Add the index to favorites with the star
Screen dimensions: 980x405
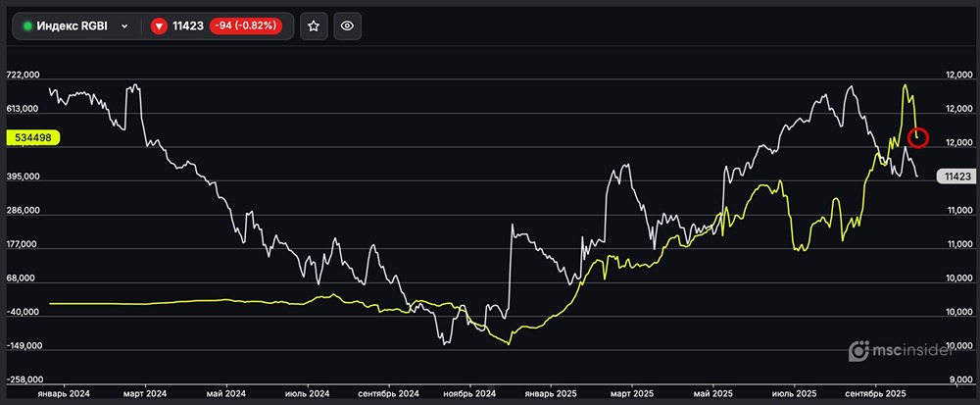coord(313,26)
